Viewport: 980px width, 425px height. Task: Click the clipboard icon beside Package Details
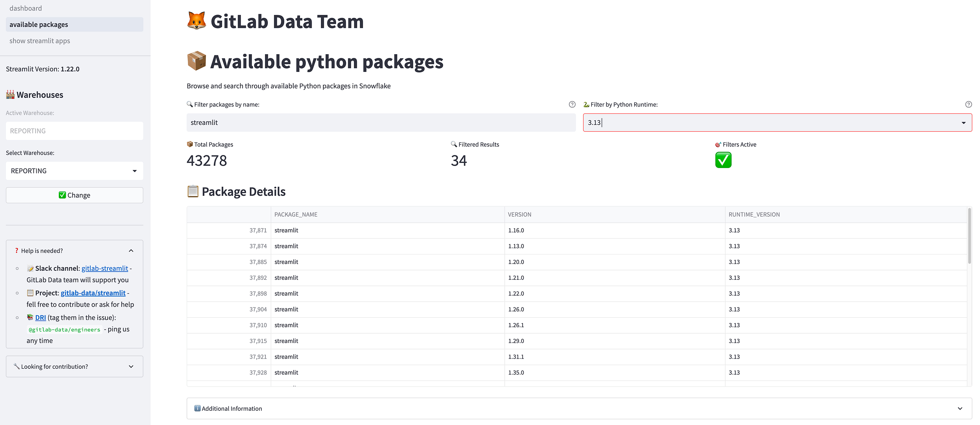(193, 191)
